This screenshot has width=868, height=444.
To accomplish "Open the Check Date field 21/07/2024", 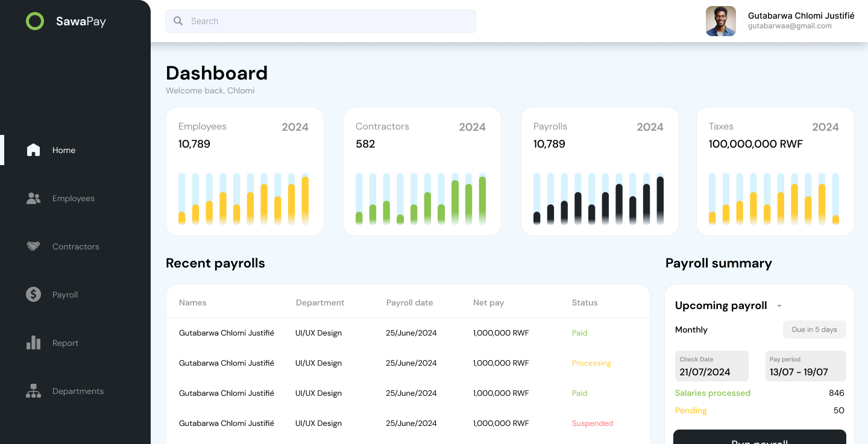I will coord(711,366).
